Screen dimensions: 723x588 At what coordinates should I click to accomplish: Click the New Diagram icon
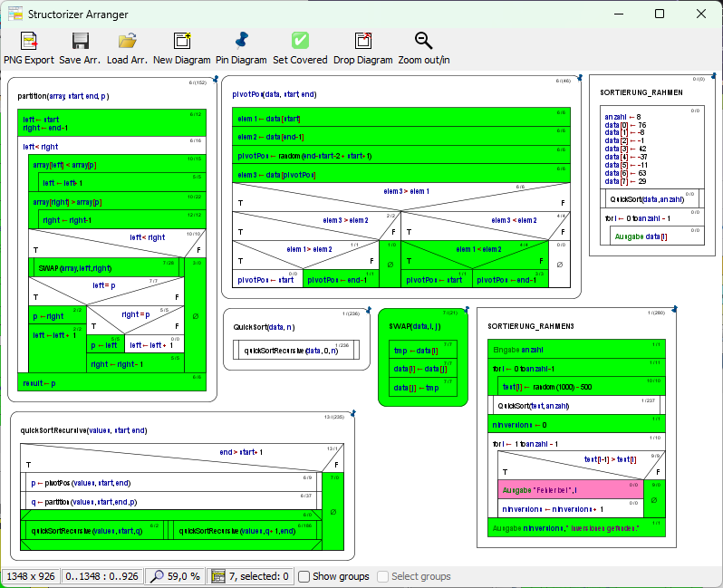click(182, 41)
